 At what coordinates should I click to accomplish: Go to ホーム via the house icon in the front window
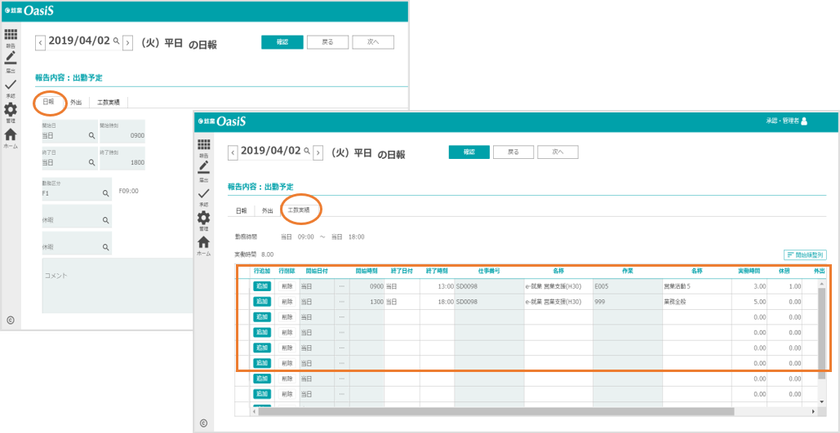click(204, 242)
